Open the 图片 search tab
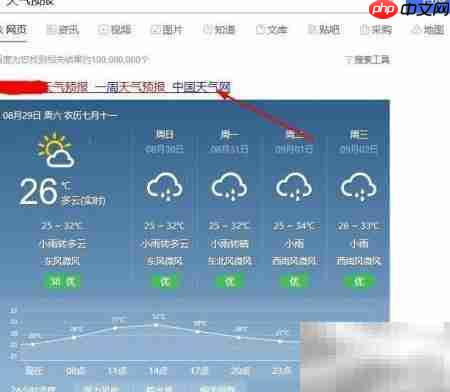450x392 pixels. (x=167, y=30)
